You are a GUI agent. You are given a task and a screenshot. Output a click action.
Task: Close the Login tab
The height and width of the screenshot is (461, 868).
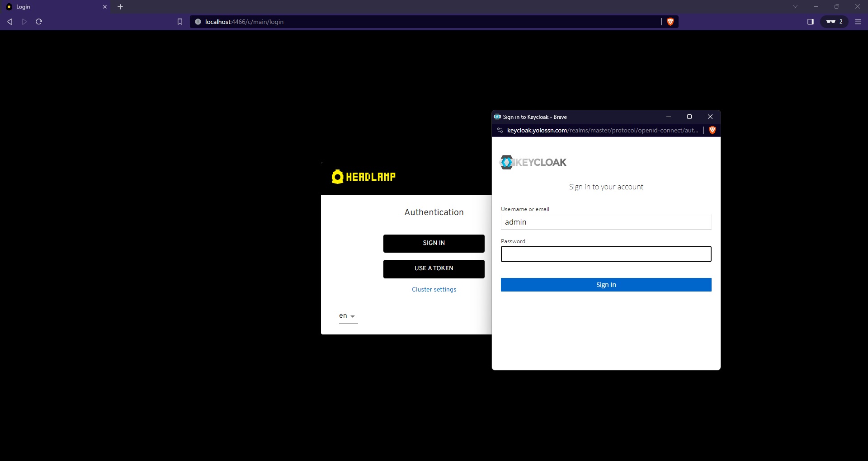(x=105, y=7)
